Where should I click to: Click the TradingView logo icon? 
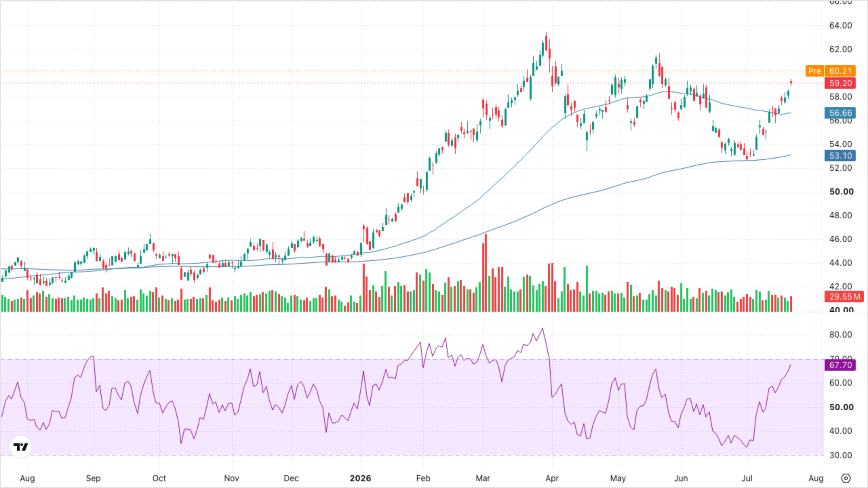21,447
